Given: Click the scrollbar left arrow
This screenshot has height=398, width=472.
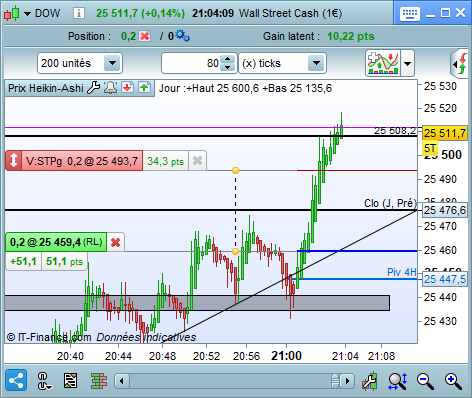Looking at the screenshot, I should coord(122,381).
